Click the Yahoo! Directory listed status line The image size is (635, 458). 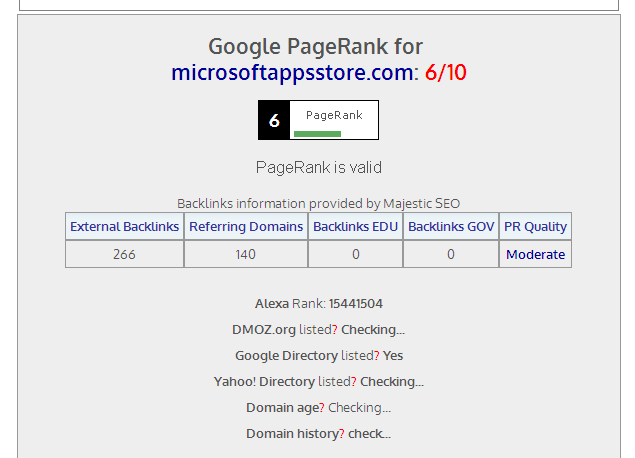(x=319, y=381)
